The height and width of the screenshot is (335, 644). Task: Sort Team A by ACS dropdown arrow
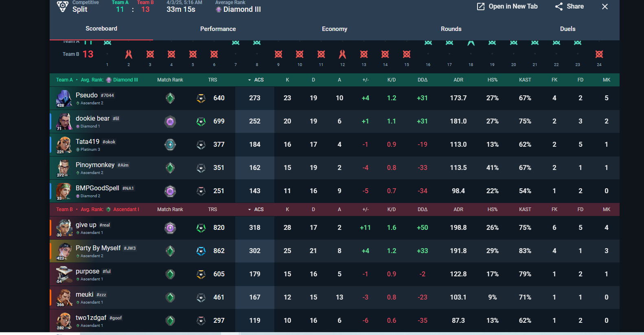(250, 80)
